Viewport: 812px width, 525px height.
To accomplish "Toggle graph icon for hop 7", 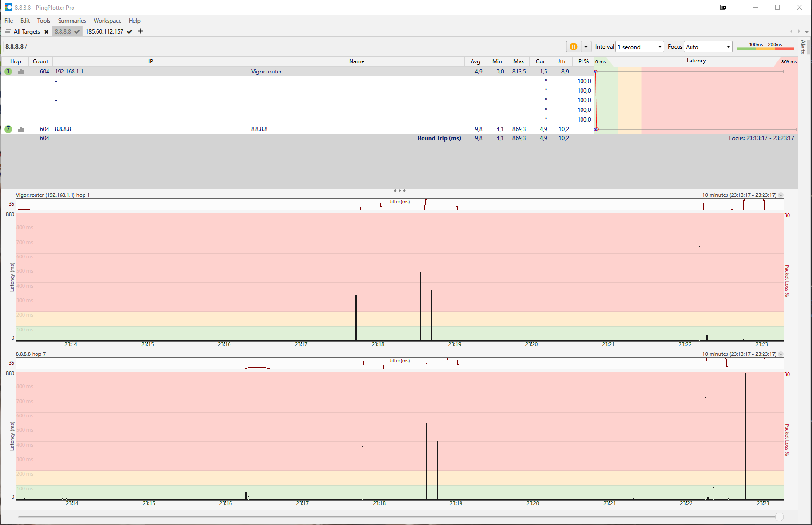I will coord(21,129).
